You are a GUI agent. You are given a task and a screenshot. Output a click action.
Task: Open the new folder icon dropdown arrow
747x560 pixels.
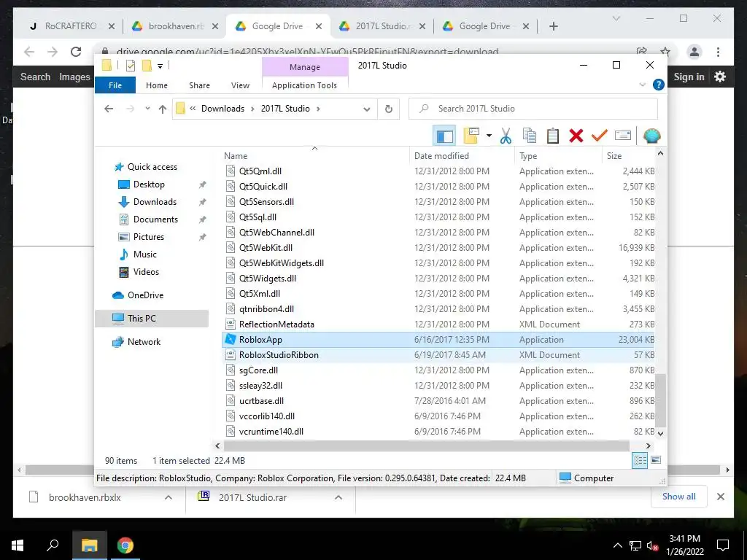pyautogui.click(x=489, y=136)
